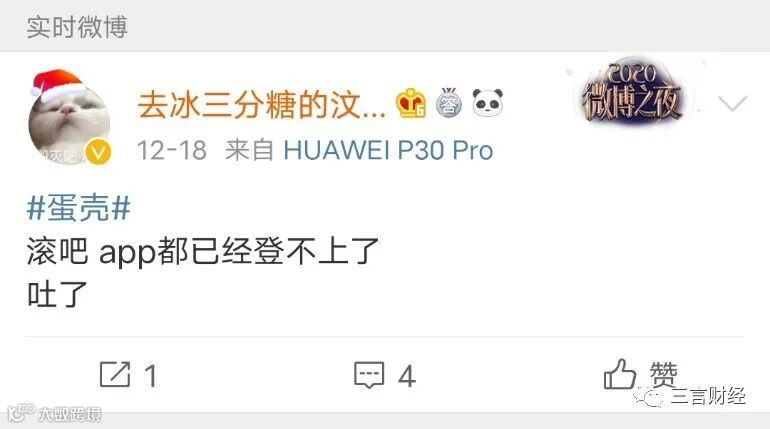Click the silver 答 medal badge
This screenshot has height=429, width=770.
tap(449, 103)
